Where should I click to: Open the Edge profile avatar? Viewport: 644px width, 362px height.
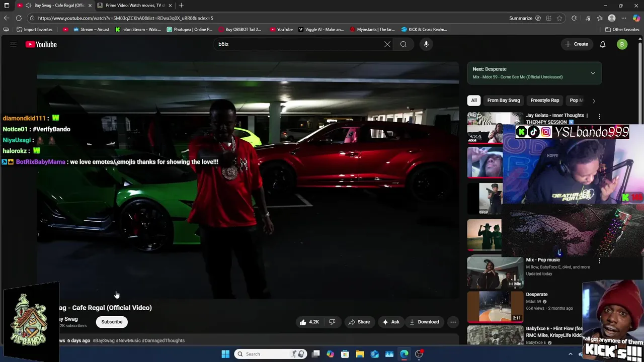pos(612,18)
